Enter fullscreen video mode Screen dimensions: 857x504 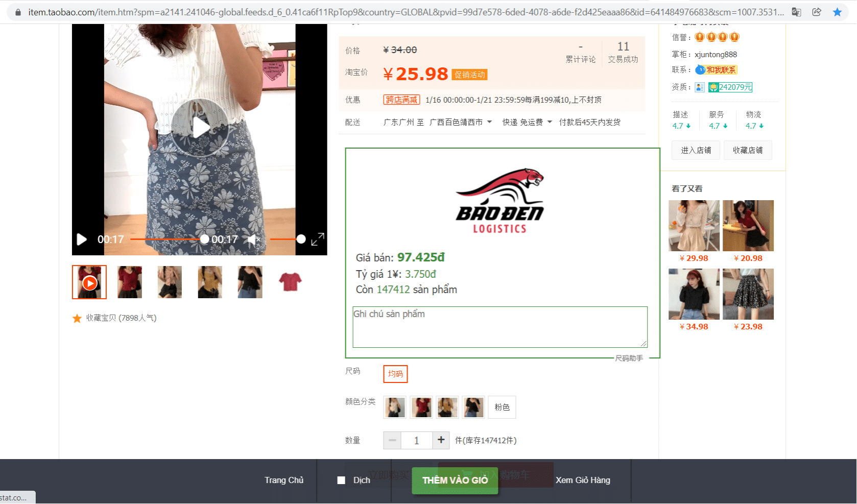[318, 239]
